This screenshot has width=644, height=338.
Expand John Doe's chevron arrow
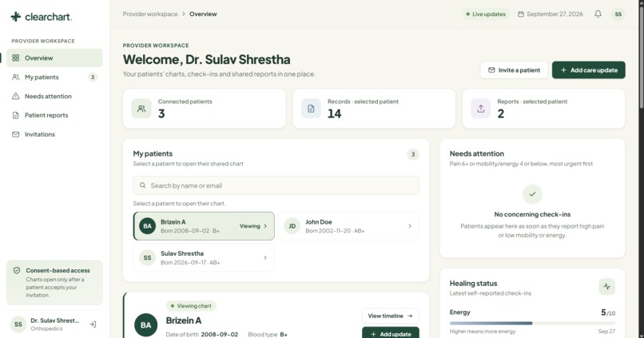click(x=409, y=226)
